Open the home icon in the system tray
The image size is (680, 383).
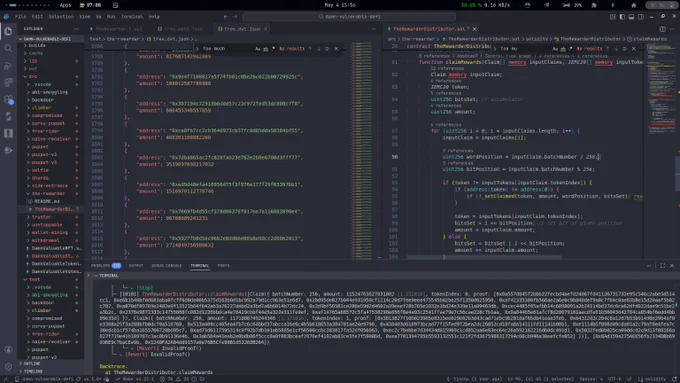(x=634, y=5)
